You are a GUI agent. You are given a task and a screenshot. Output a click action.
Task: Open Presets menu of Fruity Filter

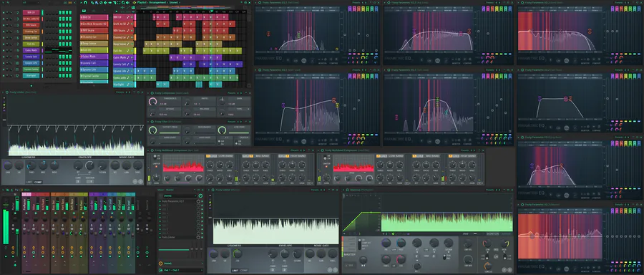[x=231, y=122]
